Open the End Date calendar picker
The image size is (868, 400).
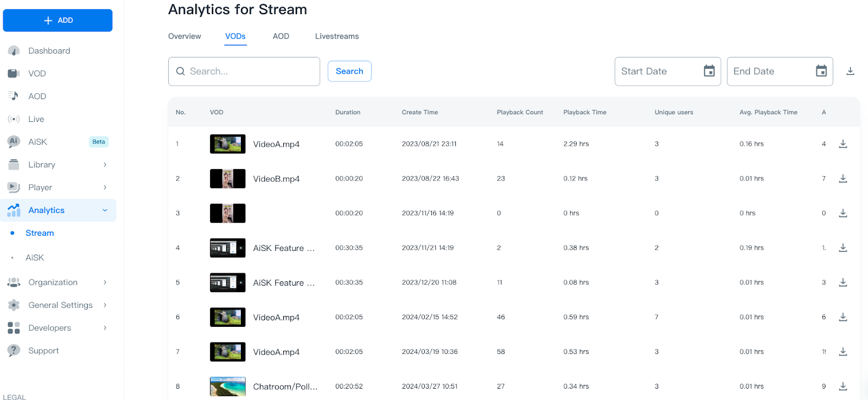(x=821, y=72)
